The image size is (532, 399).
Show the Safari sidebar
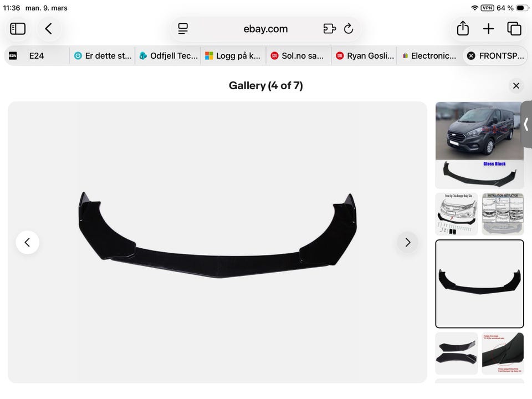point(18,29)
